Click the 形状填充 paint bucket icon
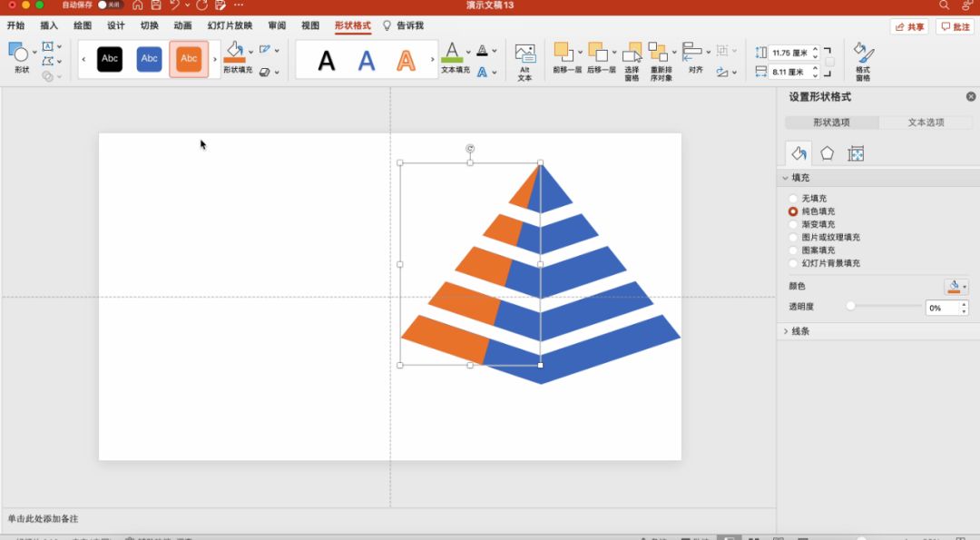Viewport: 980px width, 540px height. coord(235,52)
